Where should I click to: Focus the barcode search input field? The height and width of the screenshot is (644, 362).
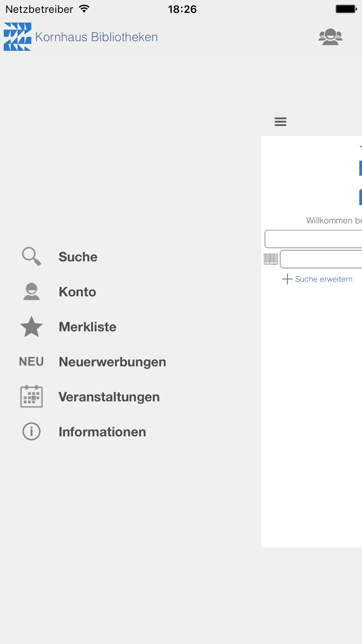tap(321, 259)
